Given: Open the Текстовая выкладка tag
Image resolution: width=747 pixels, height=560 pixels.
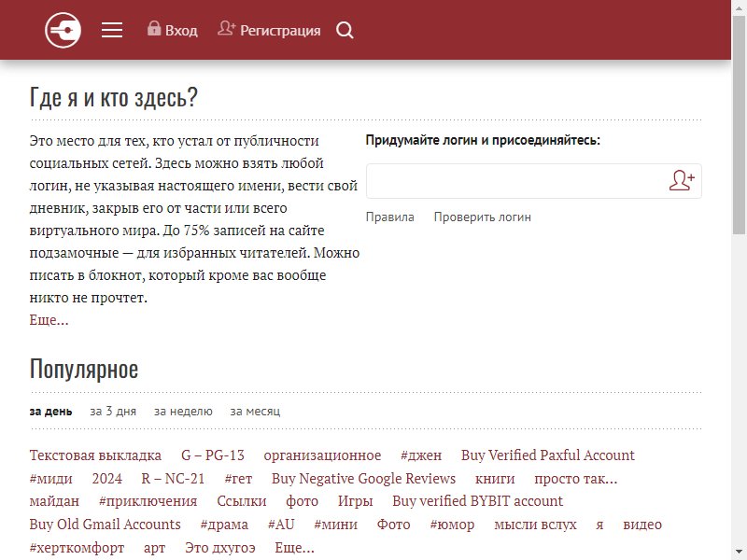Looking at the screenshot, I should point(95,455).
